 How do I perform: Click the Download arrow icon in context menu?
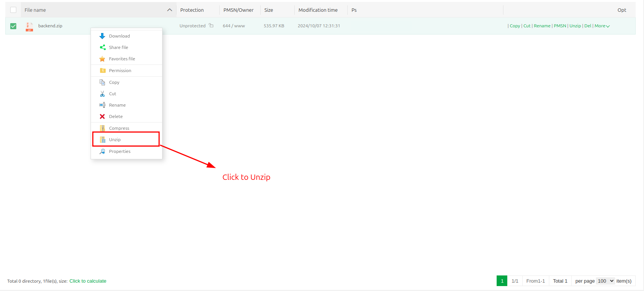pos(102,36)
